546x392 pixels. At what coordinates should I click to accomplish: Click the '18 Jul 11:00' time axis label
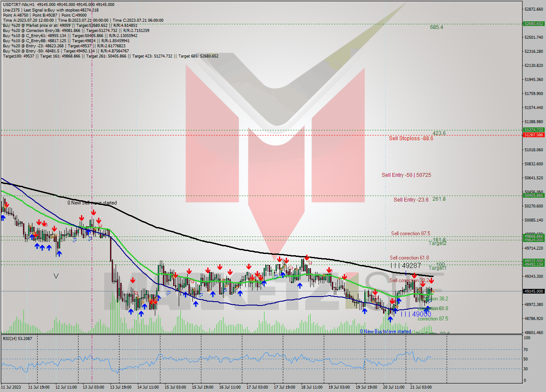312,387
